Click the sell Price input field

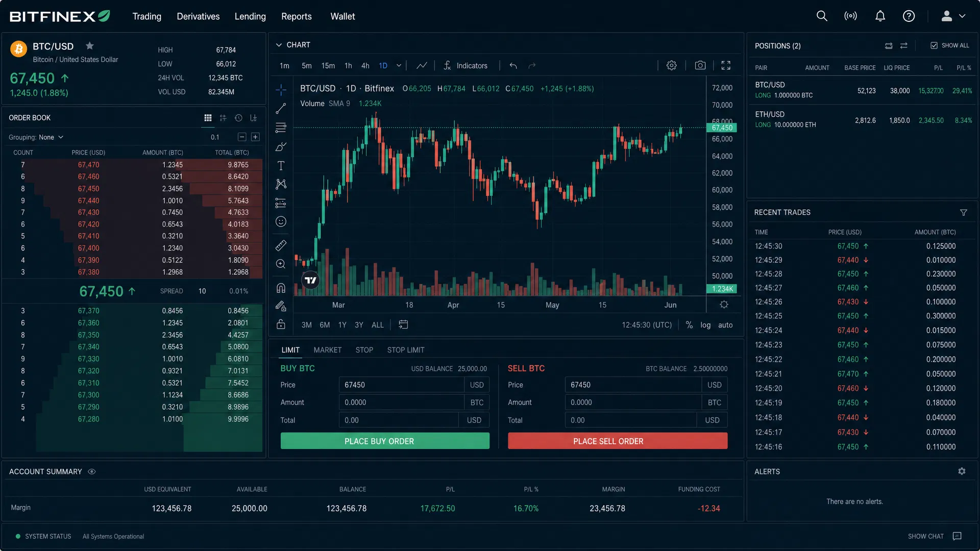(633, 385)
